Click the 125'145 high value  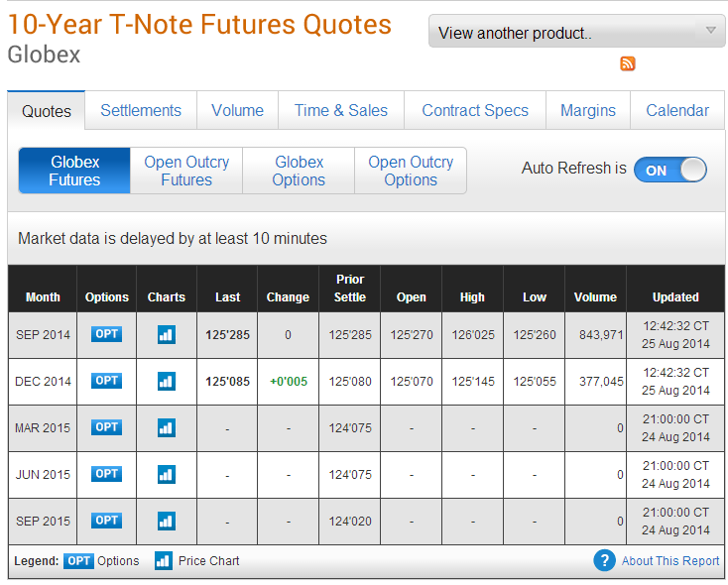click(x=473, y=382)
